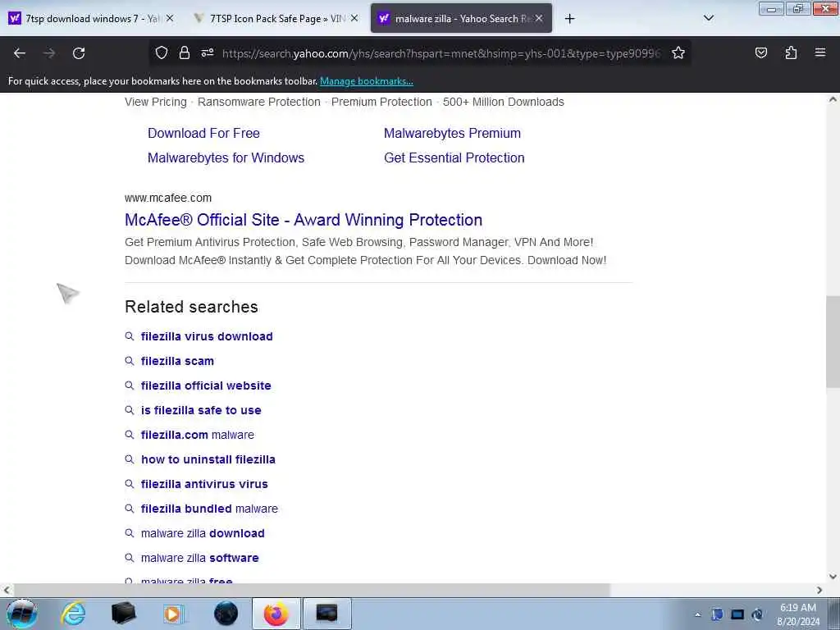Image resolution: width=840 pixels, height=630 pixels.
Task: Open the tracking protection shield icon
Action: point(162,52)
